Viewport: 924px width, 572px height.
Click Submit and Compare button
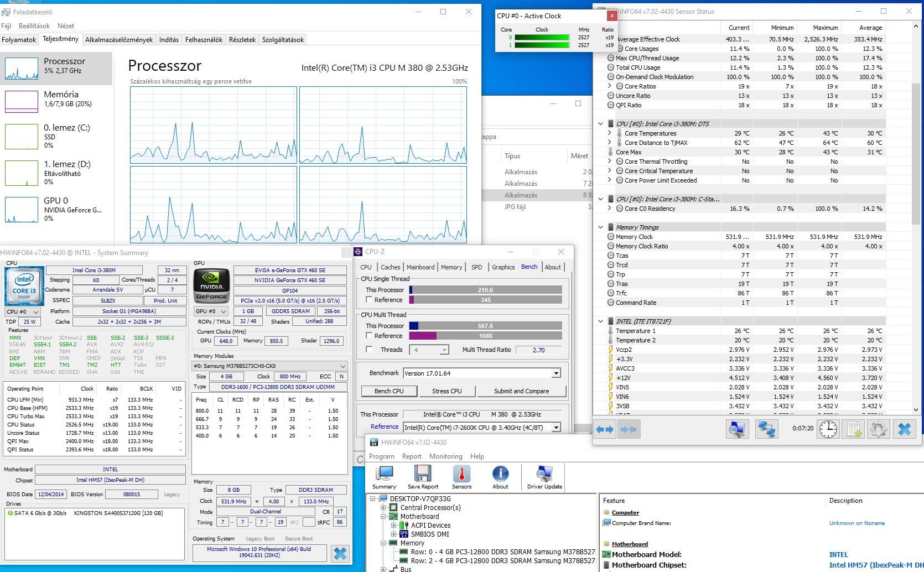pos(521,391)
